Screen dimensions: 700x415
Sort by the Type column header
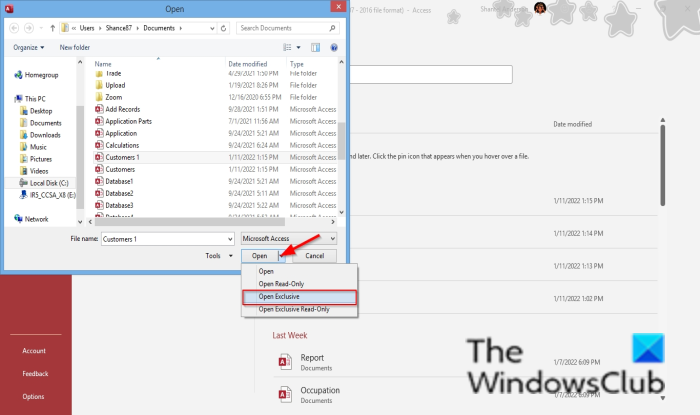point(296,64)
